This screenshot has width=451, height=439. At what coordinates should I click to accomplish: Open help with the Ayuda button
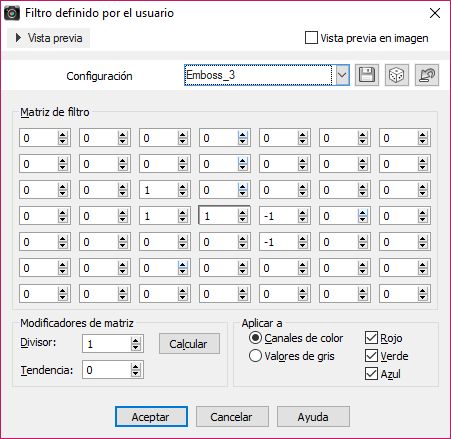coord(313,417)
